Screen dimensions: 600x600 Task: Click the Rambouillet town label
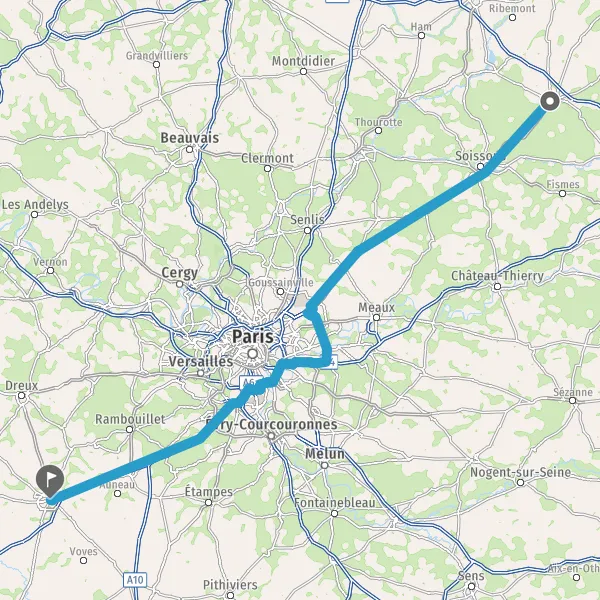130,419
